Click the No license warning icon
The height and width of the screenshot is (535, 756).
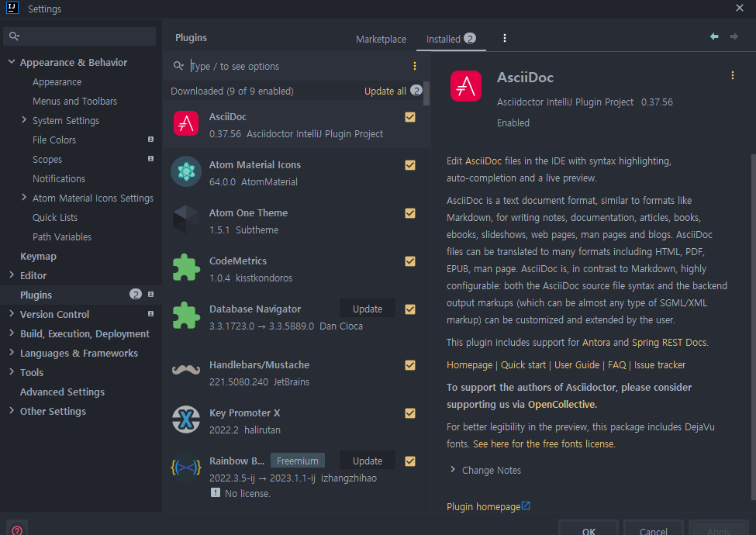pos(216,492)
